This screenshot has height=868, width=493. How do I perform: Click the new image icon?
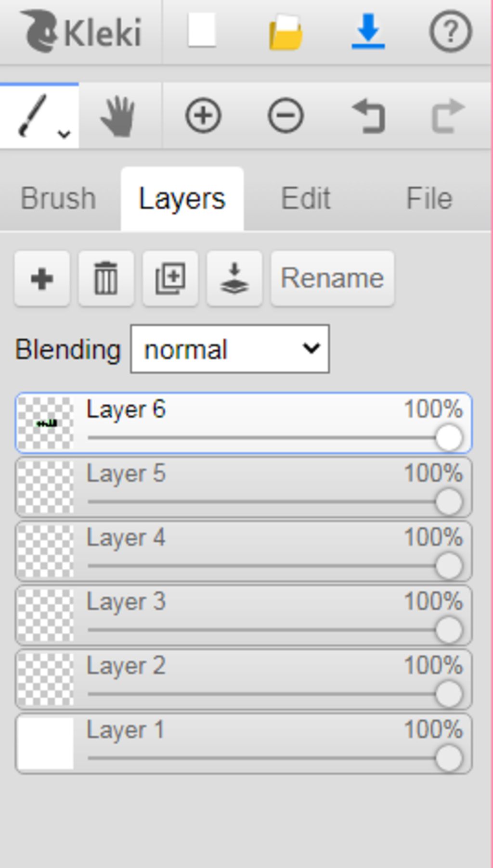pyautogui.click(x=202, y=31)
